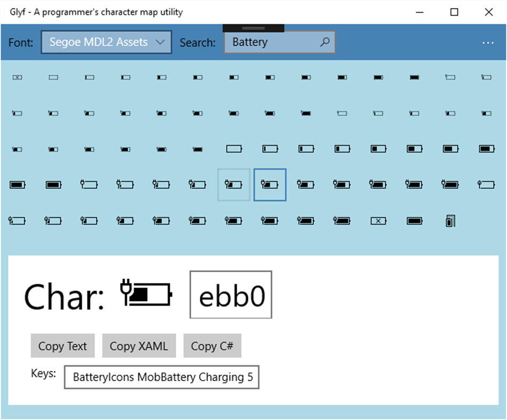This screenshot has width=507, height=420.
Task: Click the Copy XAML button
Action: click(x=139, y=346)
